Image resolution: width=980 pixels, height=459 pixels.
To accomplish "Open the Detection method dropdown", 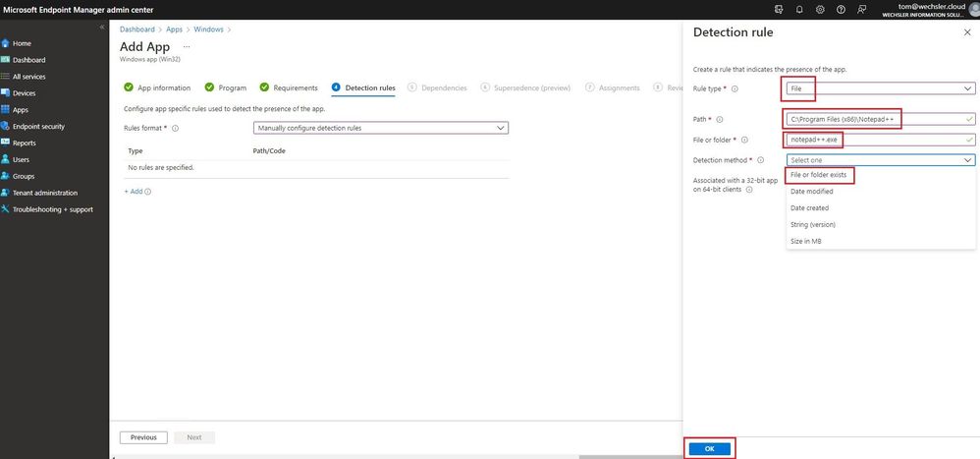I will point(881,160).
